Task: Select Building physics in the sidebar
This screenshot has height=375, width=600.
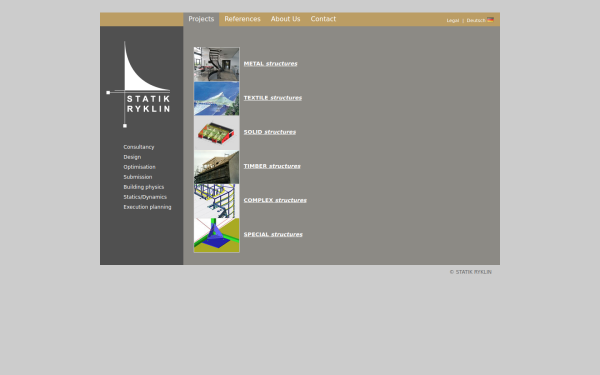Action: 143,187
